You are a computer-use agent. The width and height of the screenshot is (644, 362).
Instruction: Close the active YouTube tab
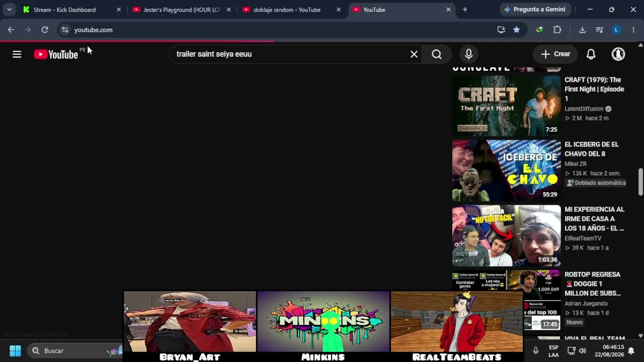point(448,10)
